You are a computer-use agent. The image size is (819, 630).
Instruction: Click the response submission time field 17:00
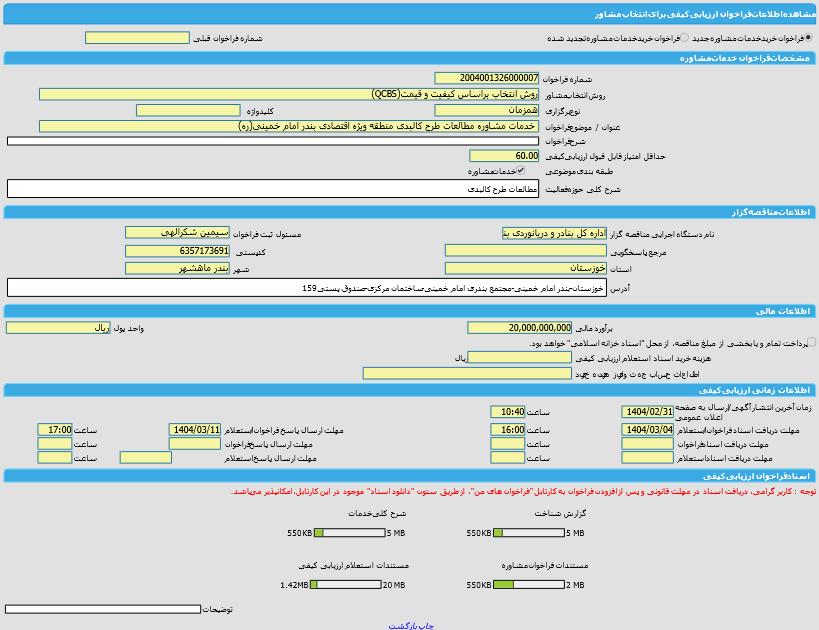pos(55,429)
